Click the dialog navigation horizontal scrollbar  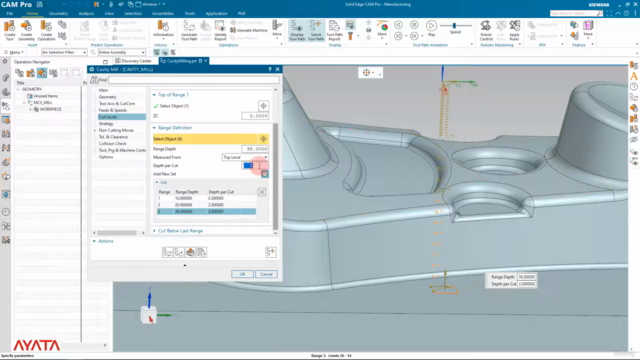117,233
